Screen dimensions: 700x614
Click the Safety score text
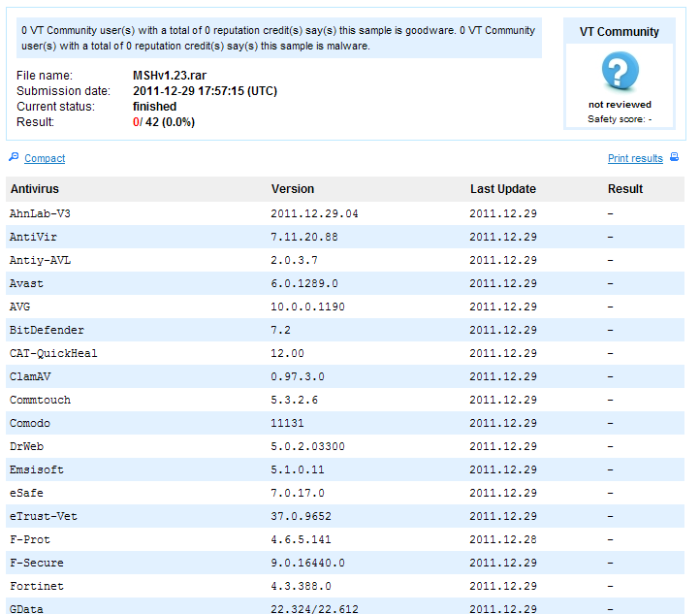tap(619, 119)
